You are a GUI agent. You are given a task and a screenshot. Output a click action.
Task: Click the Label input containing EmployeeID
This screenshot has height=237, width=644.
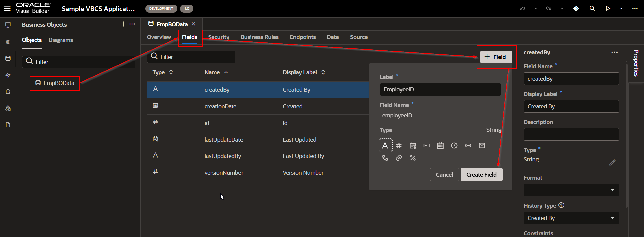tap(440, 89)
